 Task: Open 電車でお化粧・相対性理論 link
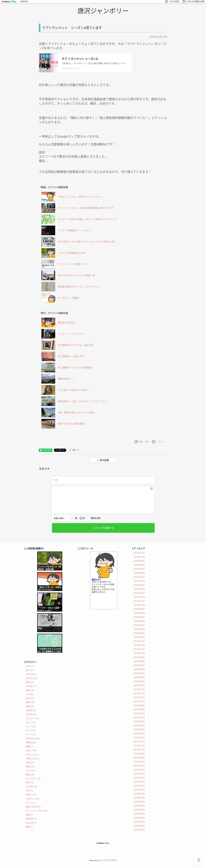click(x=71, y=424)
